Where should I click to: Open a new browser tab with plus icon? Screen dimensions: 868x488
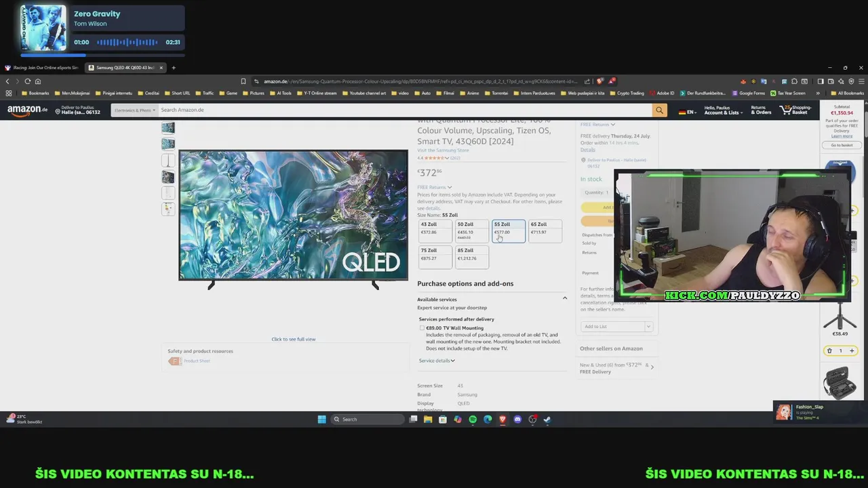pyautogui.click(x=173, y=68)
